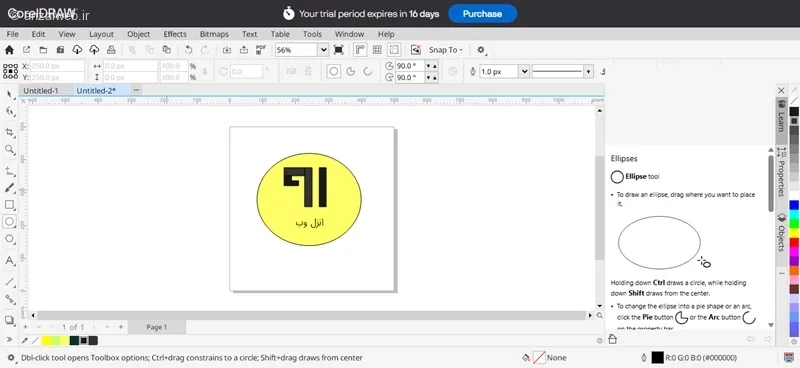
Task: Select the Ellipse shape mode button
Action: point(334,71)
